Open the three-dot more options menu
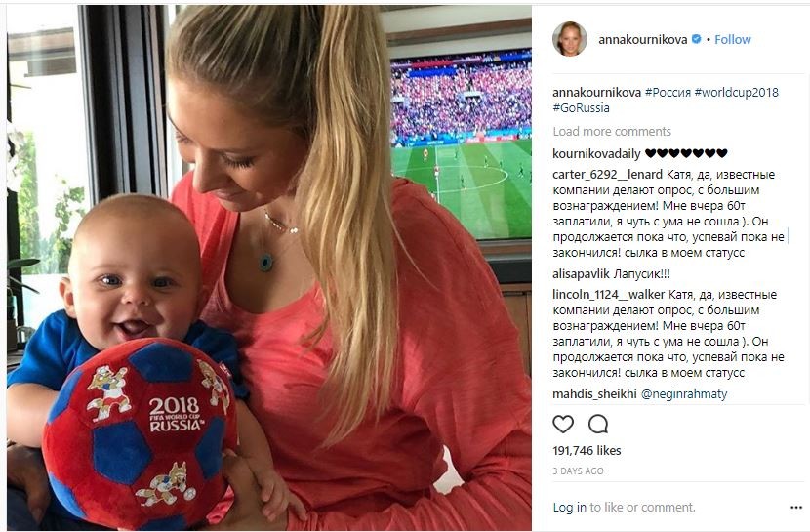Image resolution: width=810 pixels, height=532 pixels. [796, 508]
